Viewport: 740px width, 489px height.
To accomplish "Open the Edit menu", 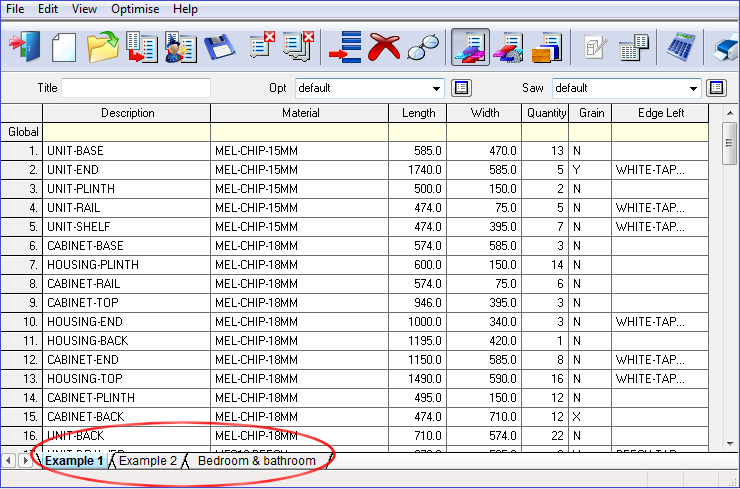I will (48, 9).
